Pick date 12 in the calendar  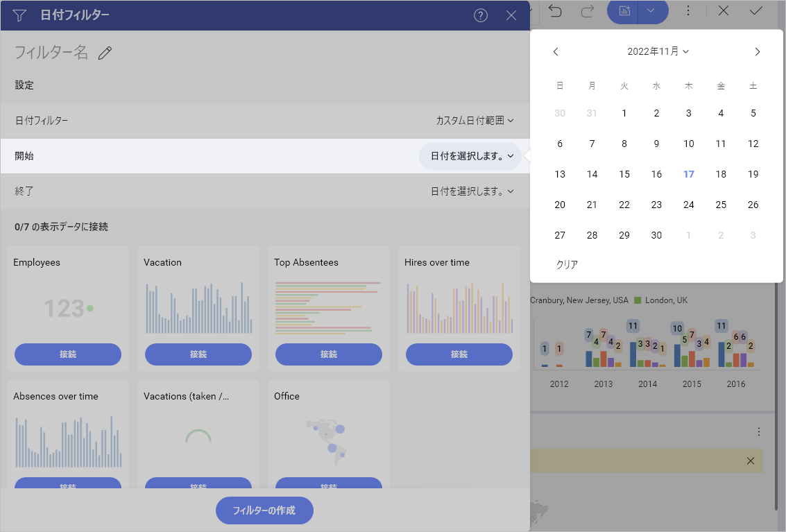coord(753,144)
